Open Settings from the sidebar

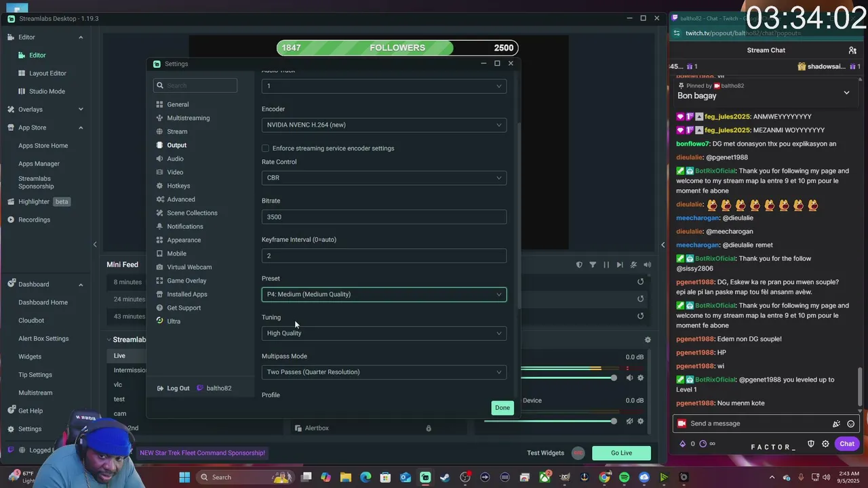click(30, 429)
